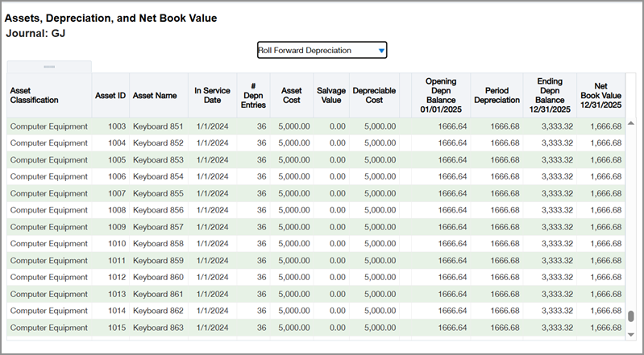Click the scroll up arrow of the table

tap(631, 123)
